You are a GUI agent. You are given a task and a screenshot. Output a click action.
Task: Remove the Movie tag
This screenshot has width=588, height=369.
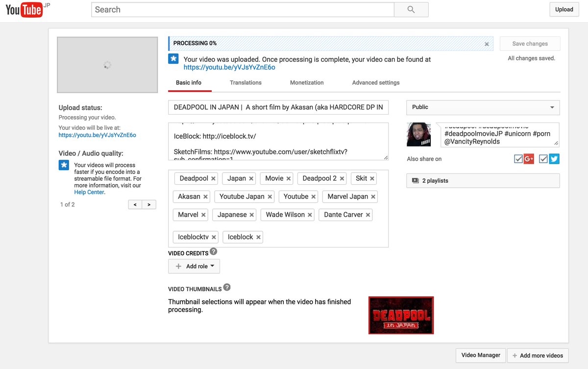pos(289,179)
